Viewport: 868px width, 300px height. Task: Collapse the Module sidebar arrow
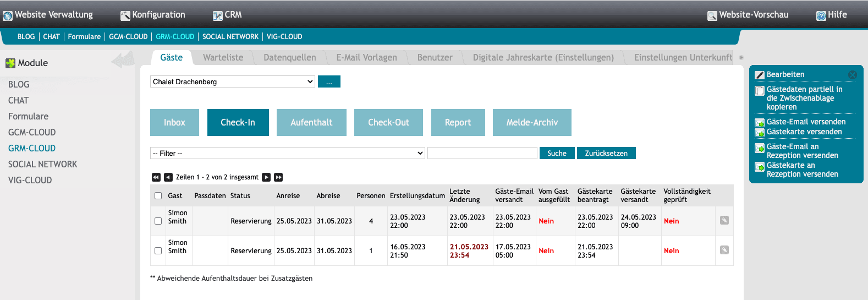(122, 60)
